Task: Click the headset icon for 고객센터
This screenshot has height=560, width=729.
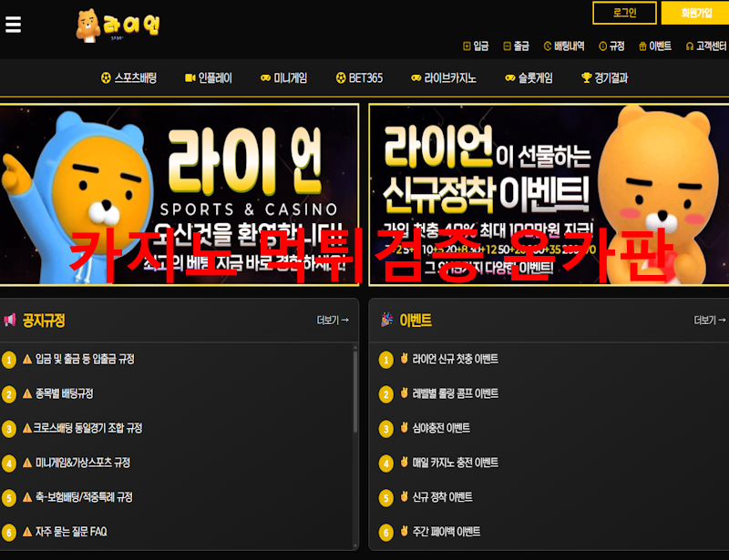Action: point(690,46)
